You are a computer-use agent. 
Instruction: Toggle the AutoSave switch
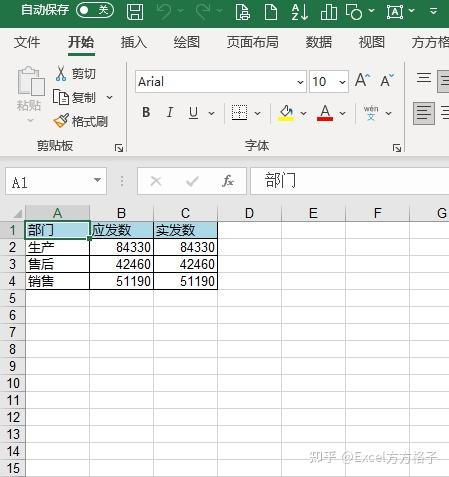[x=95, y=10]
